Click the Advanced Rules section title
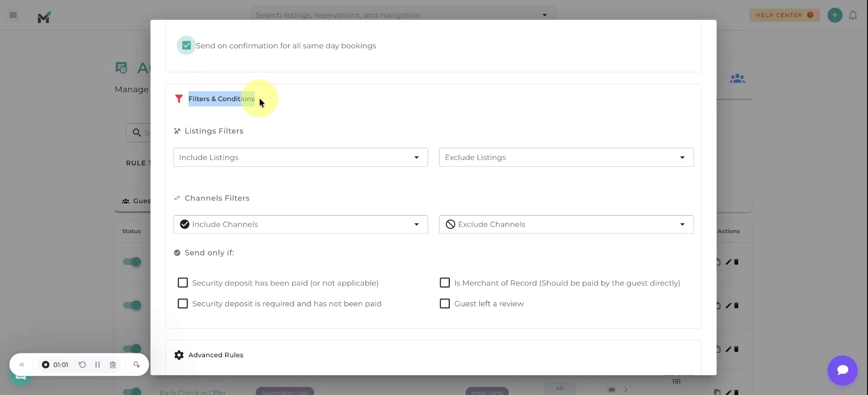The width and height of the screenshot is (868, 395). [x=216, y=355]
